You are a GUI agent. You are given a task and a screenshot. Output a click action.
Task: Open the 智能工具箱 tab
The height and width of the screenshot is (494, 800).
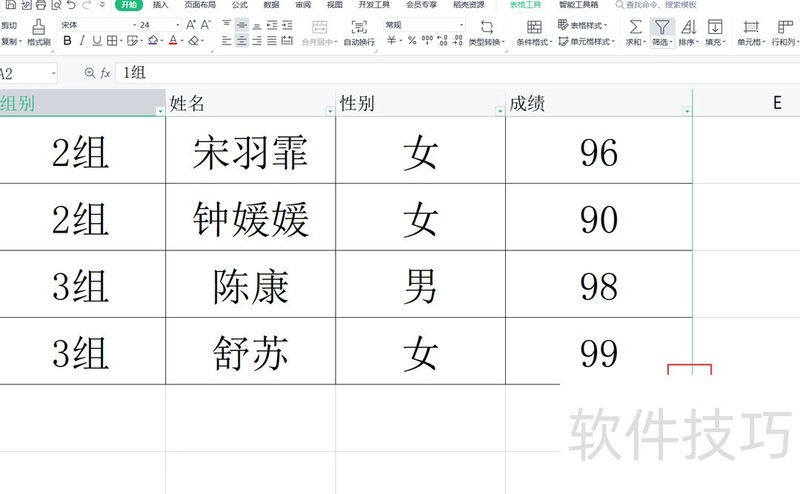click(578, 5)
